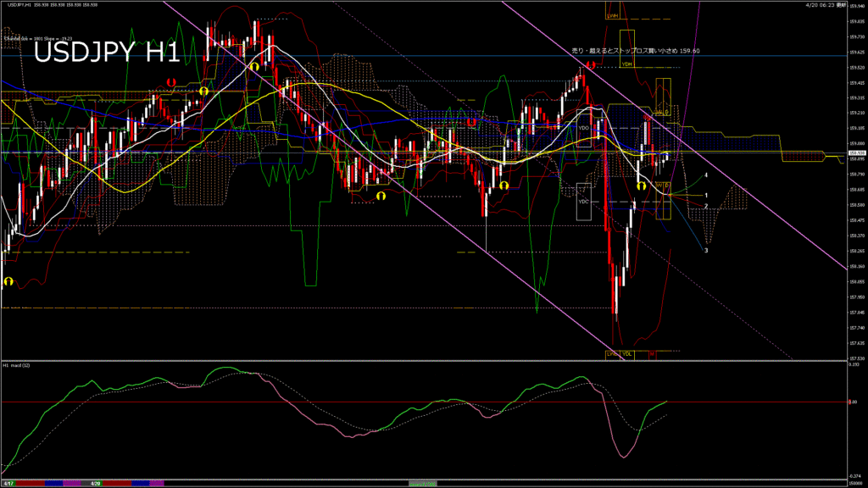
Task: Click the YDO level box marker
Action: coord(583,127)
